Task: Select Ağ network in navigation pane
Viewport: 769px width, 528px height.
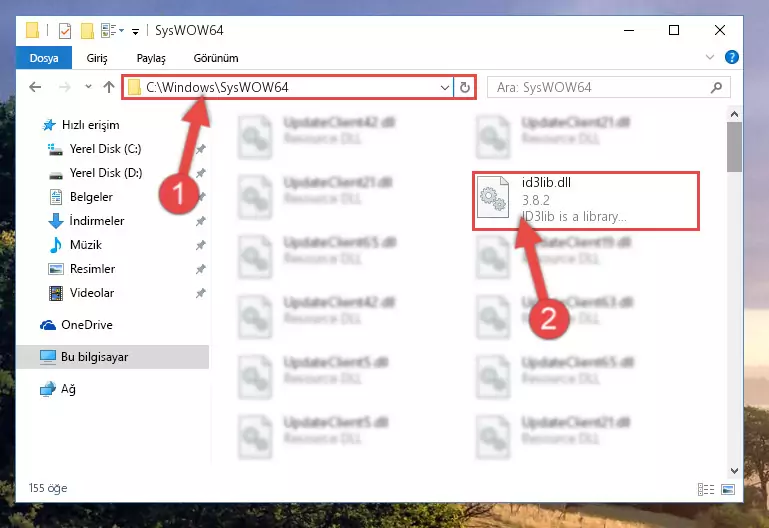Action: pos(57,389)
